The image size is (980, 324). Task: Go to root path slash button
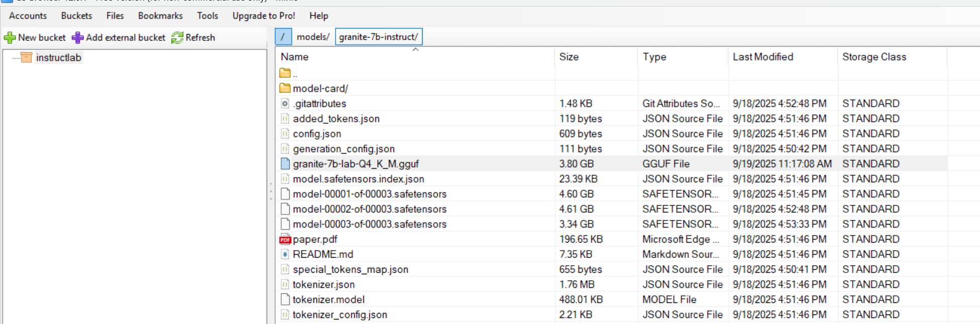point(283,37)
